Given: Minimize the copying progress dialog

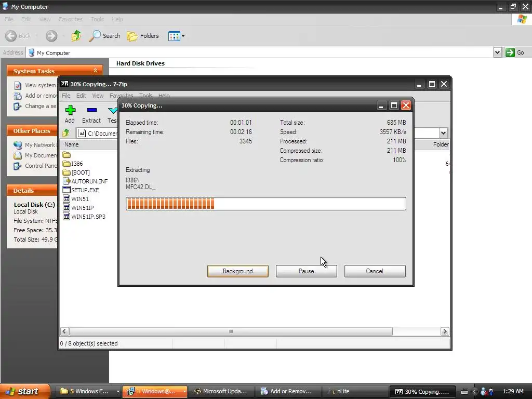Looking at the screenshot, I should pos(381,105).
